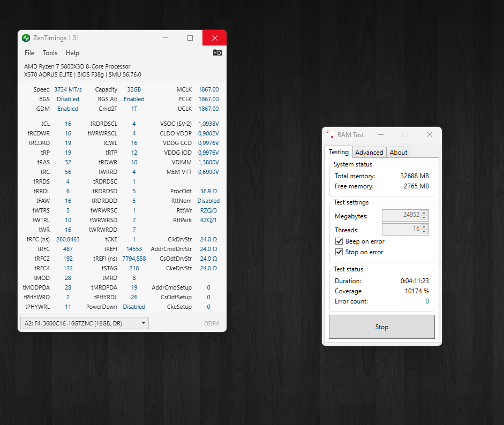Click the tPHYRDL value 26
504x425 pixels.
coord(134,297)
